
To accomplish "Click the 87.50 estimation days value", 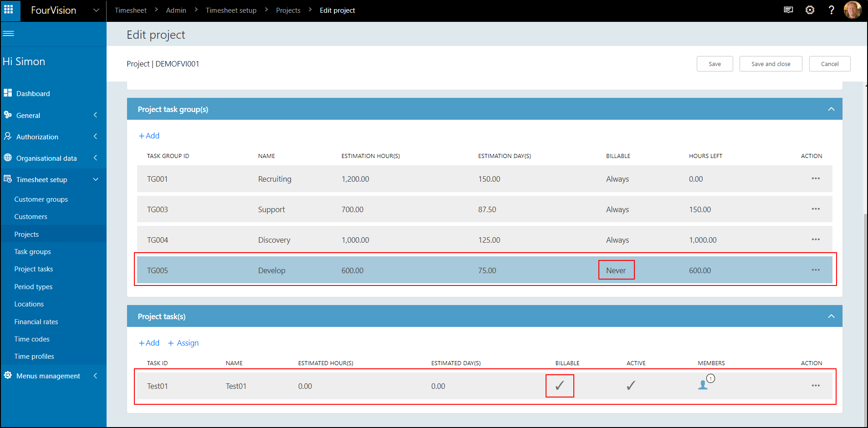I will [x=487, y=209].
